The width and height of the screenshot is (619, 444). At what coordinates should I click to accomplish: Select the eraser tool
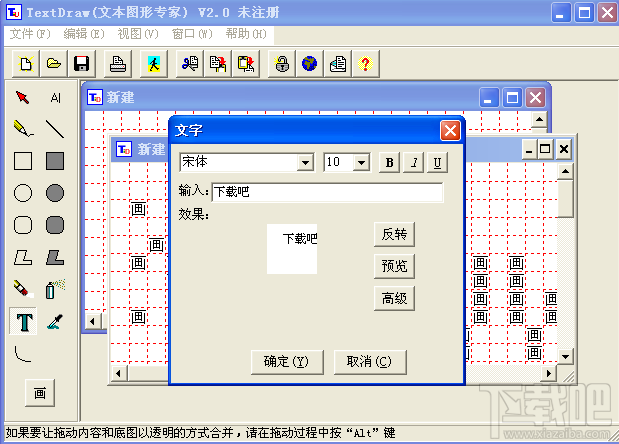pyautogui.click(x=23, y=289)
